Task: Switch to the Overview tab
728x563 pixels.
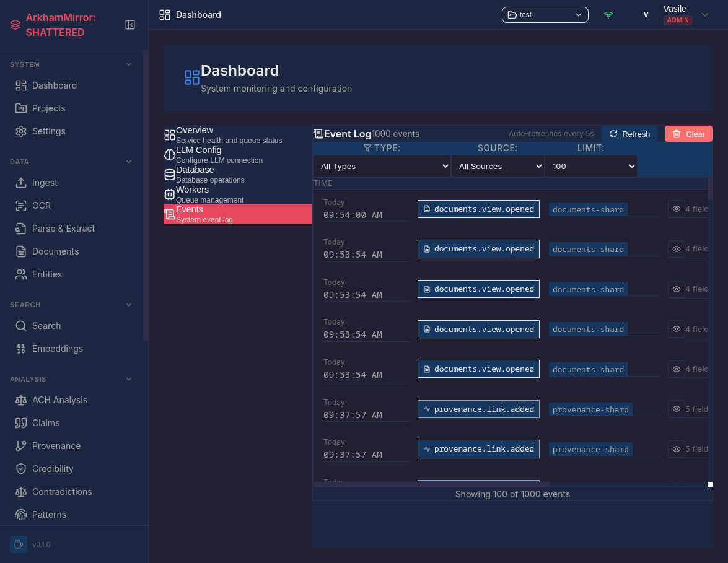Action: [x=238, y=135]
